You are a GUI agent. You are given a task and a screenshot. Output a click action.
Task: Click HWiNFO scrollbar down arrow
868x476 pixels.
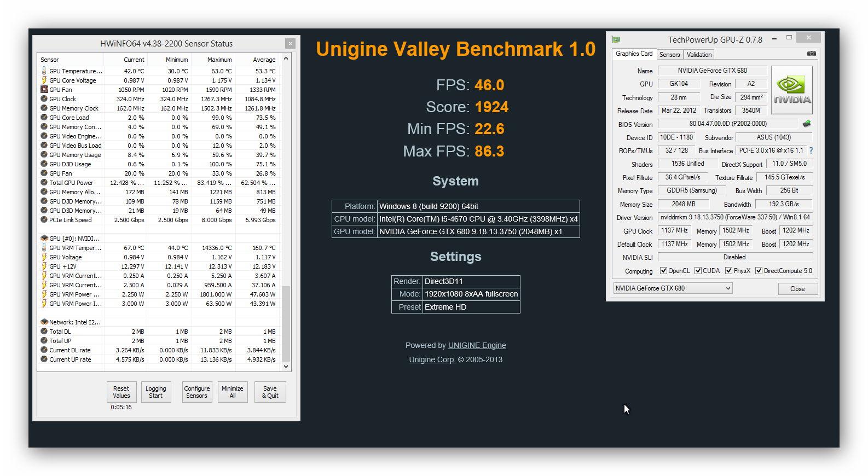click(286, 367)
